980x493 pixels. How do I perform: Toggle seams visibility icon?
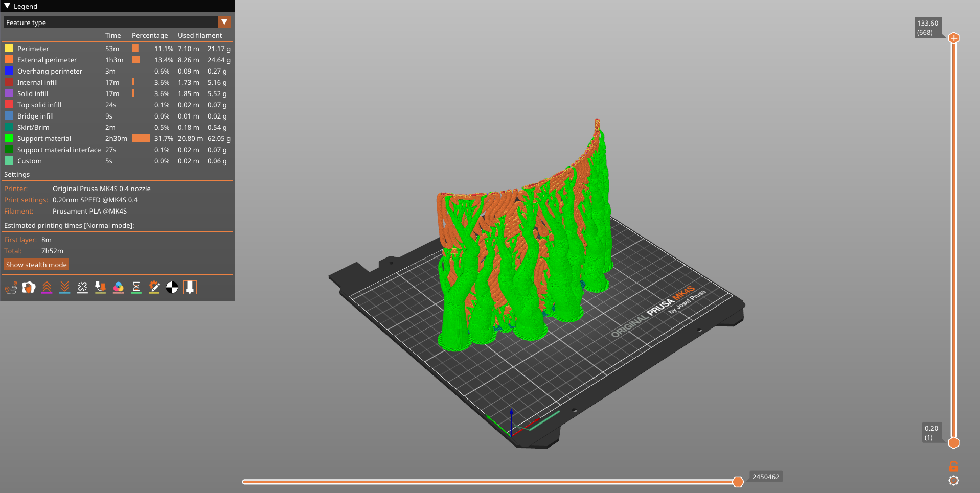(83, 288)
